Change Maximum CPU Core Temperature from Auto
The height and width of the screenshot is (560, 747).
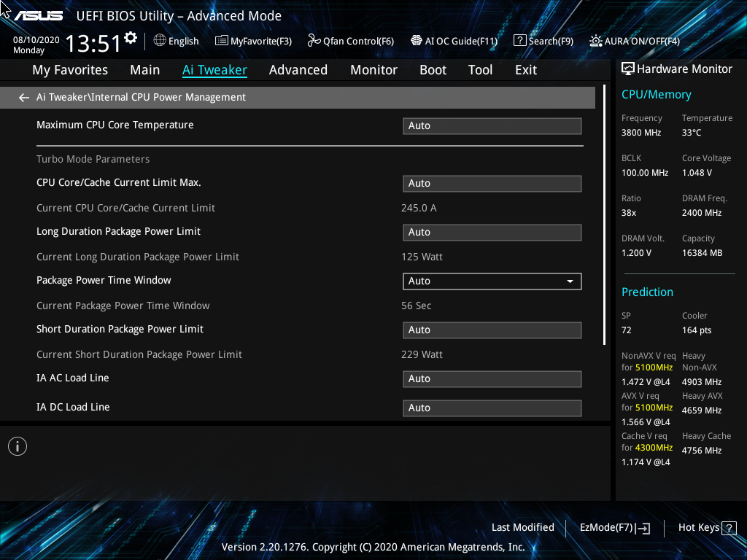(492, 125)
